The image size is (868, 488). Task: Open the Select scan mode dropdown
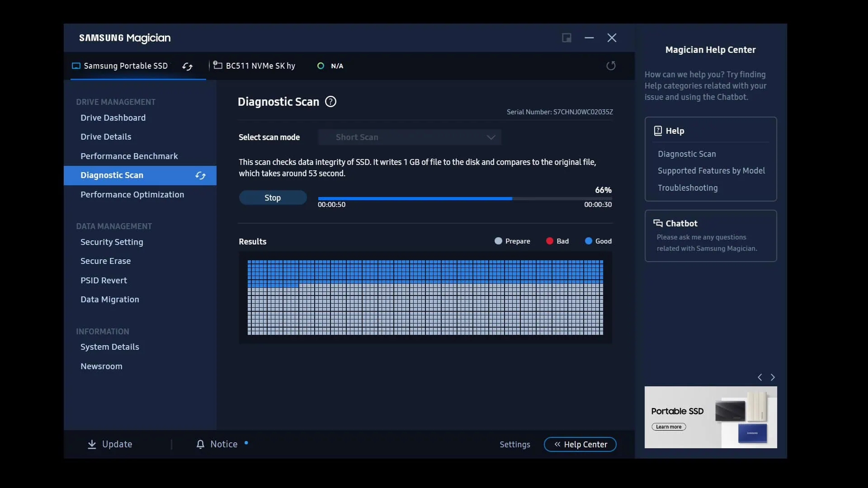pyautogui.click(x=410, y=137)
